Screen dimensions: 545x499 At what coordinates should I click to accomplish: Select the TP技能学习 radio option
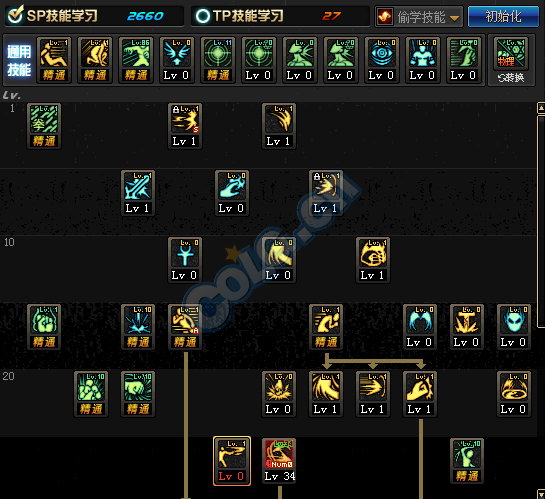[203, 16]
